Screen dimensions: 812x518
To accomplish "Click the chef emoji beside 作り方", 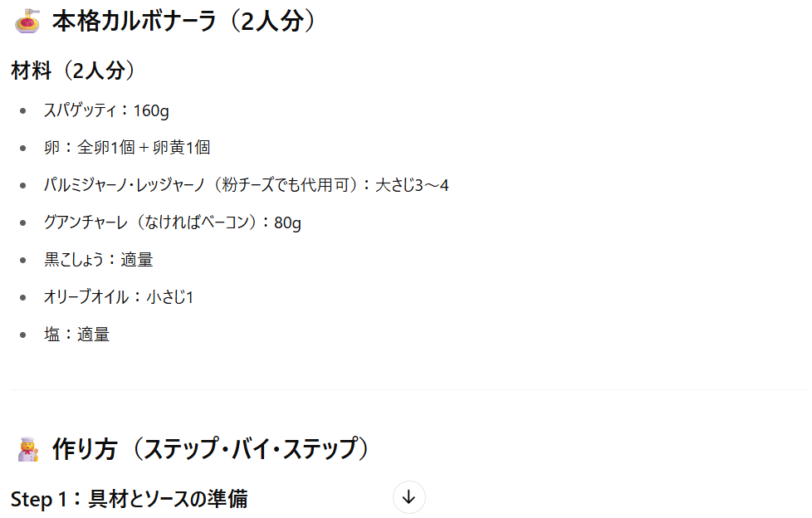I will click(28, 449).
